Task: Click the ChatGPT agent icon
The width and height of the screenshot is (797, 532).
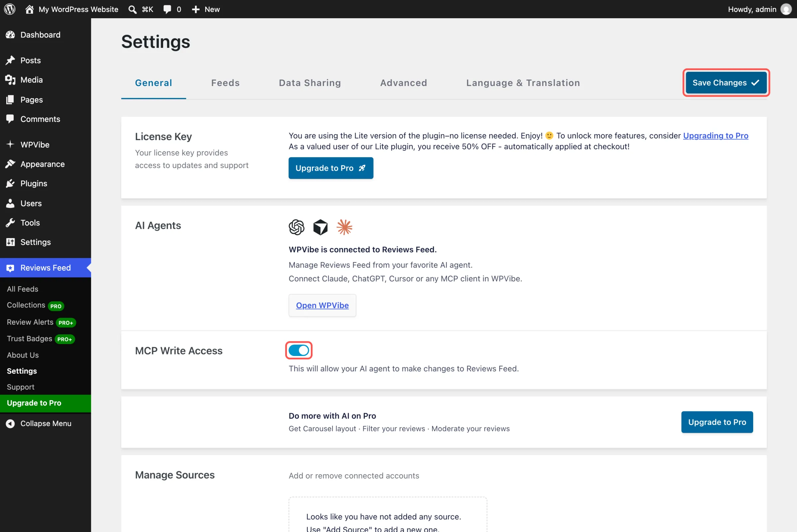Action: 296,227
